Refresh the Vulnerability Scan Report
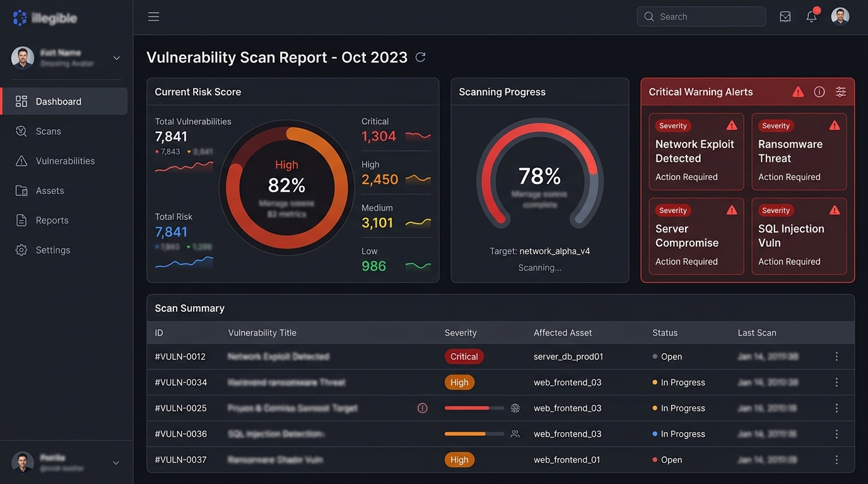Screen dimensions: 868x484 (x=420, y=57)
